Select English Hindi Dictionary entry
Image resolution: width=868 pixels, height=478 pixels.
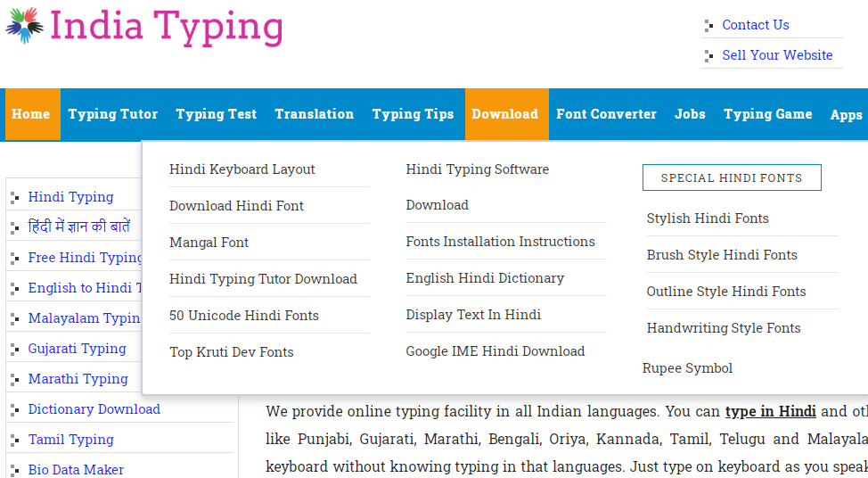pyautogui.click(x=485, y=278)
